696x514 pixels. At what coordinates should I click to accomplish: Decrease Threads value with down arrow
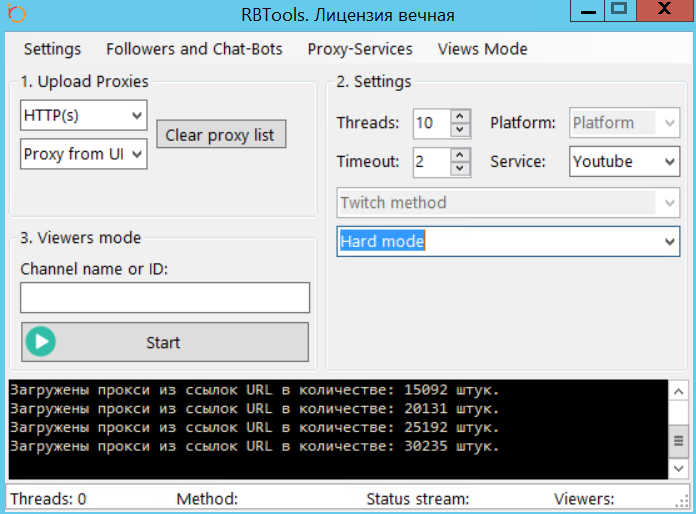coord(460,130)
